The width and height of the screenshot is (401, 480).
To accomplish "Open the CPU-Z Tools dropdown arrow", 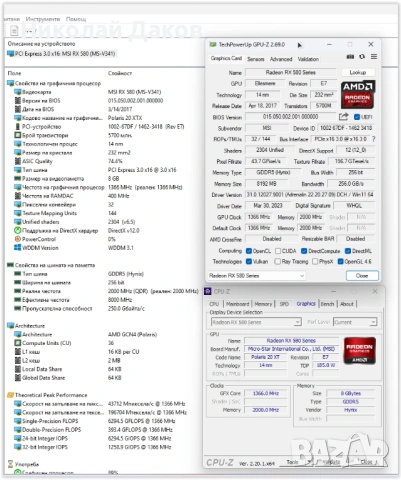I will 309,462.
